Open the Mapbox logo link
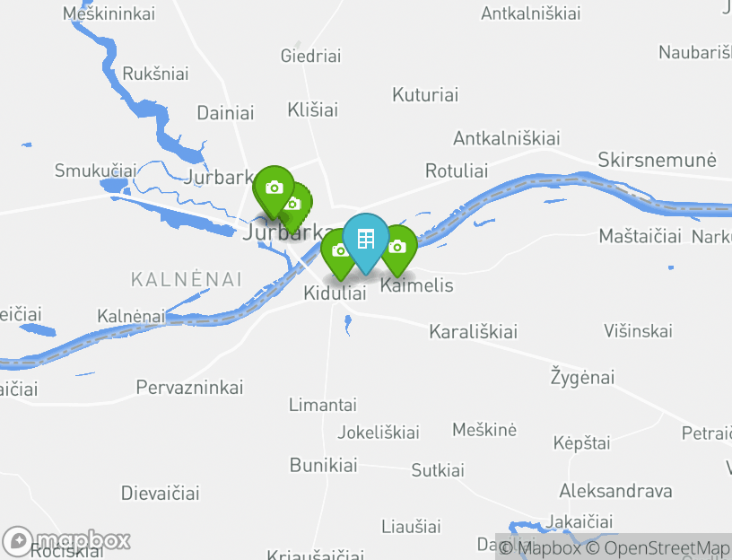The image size is (732, 560). (66, 540)
